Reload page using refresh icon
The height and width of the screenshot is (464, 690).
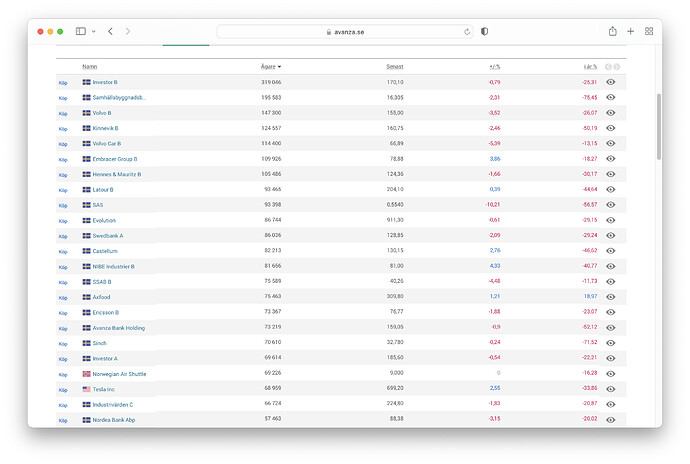tap(467, 32)
